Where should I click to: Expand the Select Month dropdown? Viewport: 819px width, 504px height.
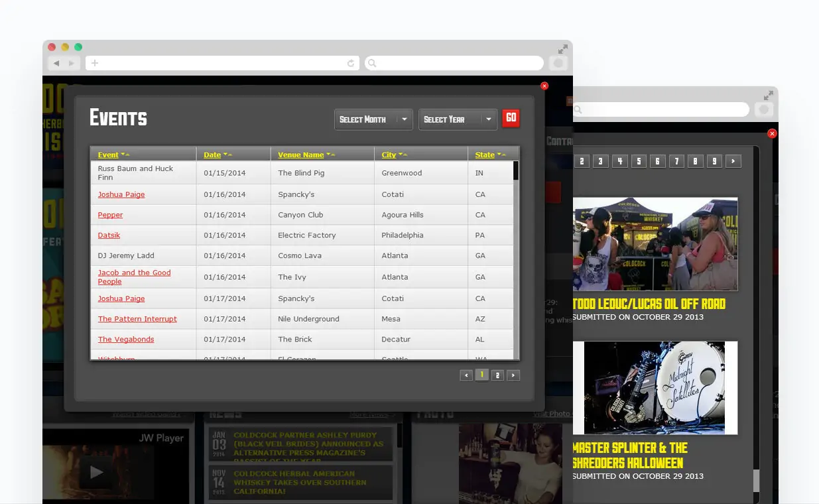click(x=373, y=119)
